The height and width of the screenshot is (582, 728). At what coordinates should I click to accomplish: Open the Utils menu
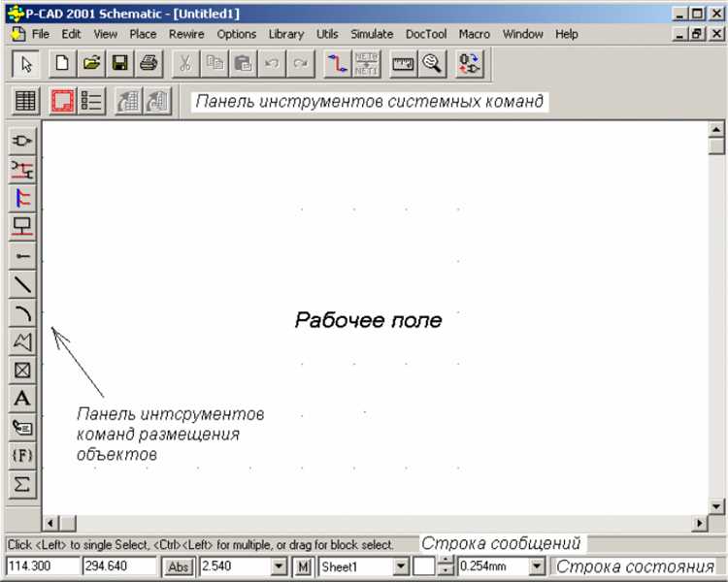[327, 34]
